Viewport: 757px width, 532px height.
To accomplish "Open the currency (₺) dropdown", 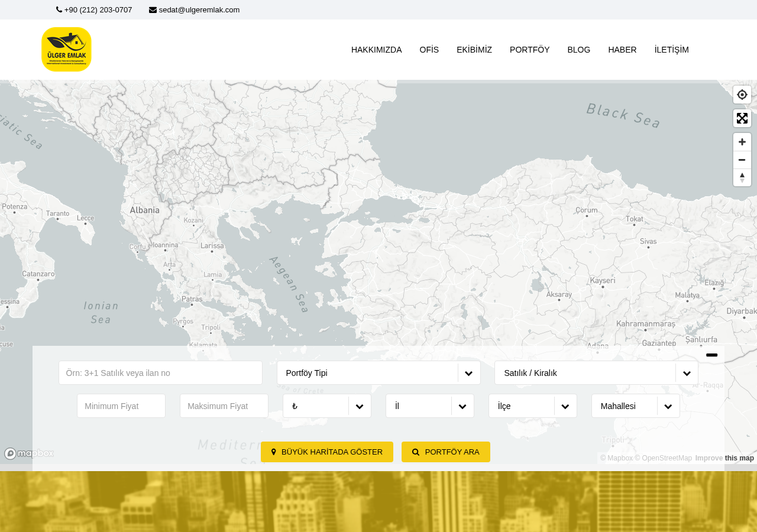I will [x=327, y=406].
